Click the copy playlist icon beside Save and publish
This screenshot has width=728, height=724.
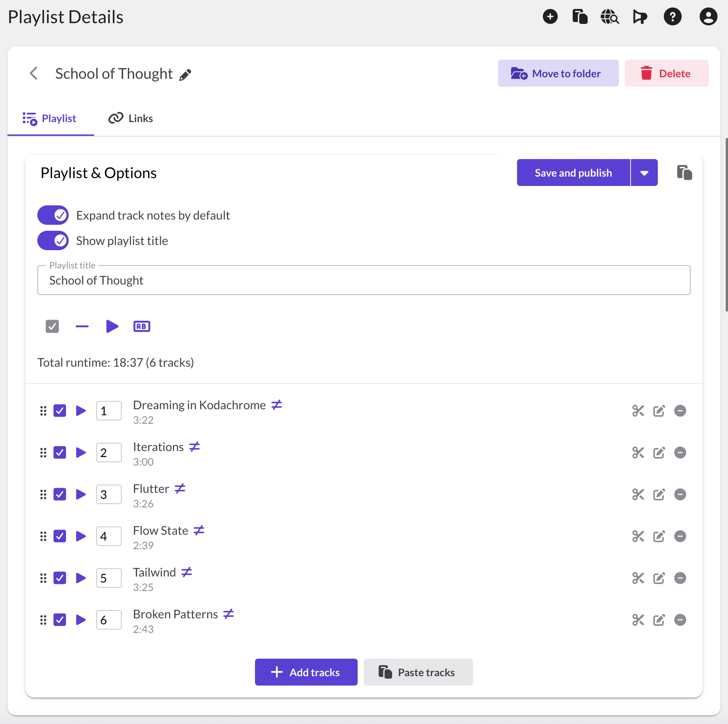[684, 173]
